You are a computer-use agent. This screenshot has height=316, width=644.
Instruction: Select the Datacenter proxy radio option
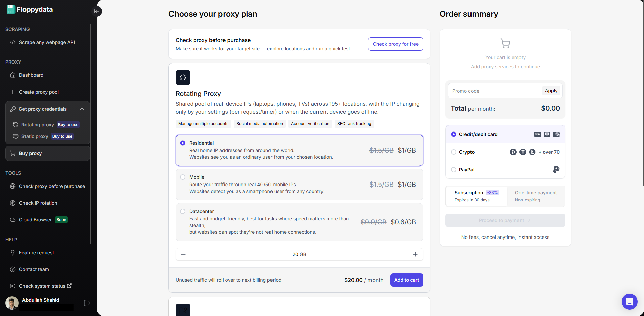183,211
